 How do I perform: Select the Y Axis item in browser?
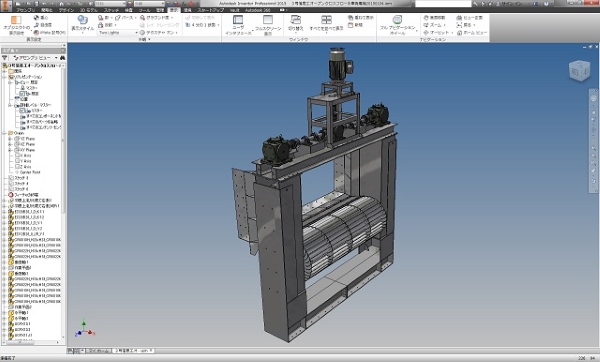click(x=24, y=161)
